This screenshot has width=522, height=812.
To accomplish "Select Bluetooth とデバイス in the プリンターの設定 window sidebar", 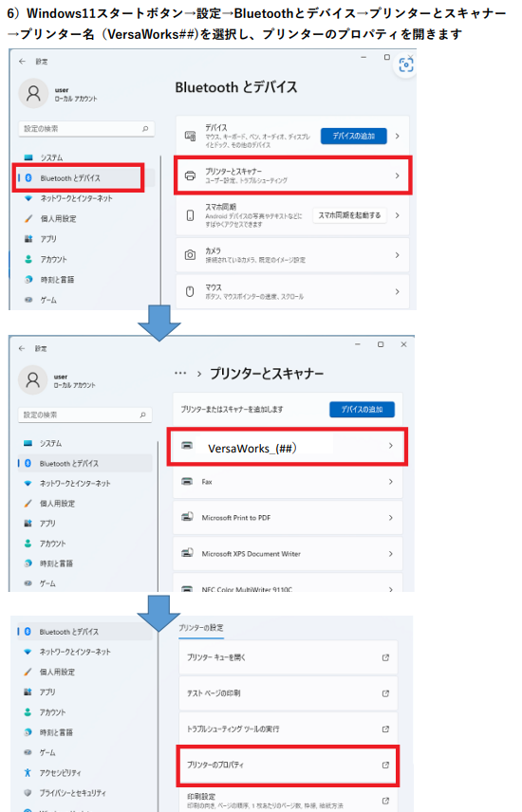I will click(x=85, y=632).
